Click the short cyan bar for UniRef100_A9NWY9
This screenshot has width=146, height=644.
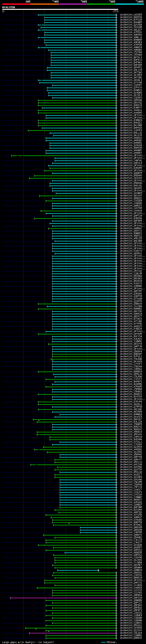click(x=78, y=570)
